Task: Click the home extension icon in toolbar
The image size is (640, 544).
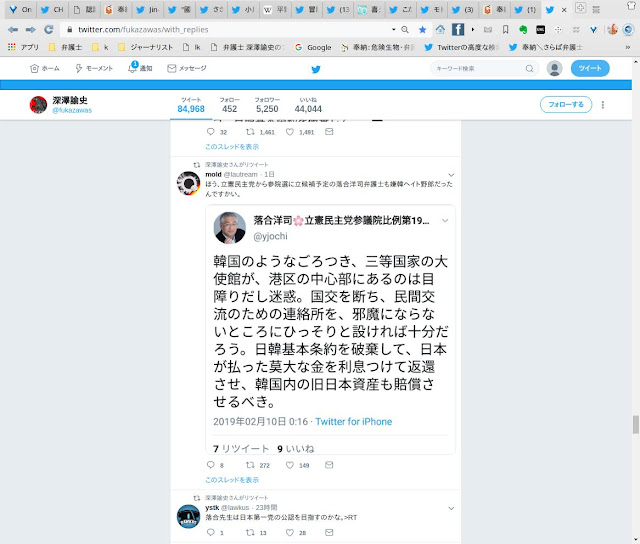Action: click(x=440, y=29)
